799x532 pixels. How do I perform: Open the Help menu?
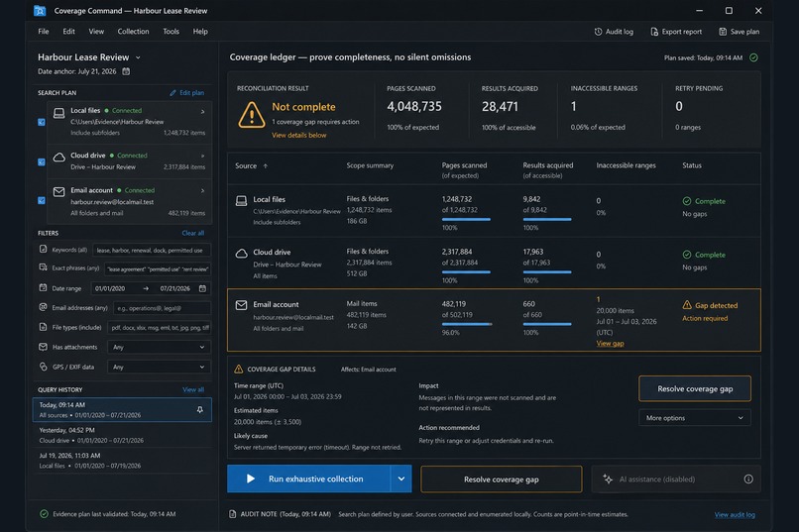click(x=200, y=32)
